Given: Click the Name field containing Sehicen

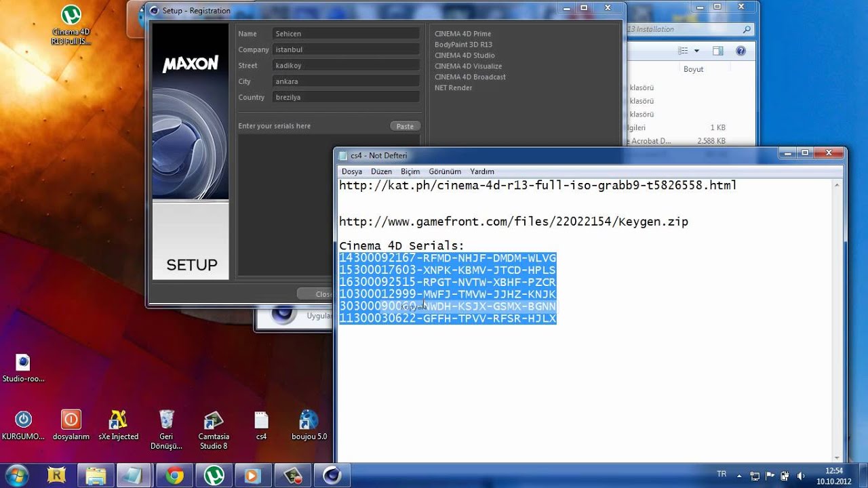Looking at the screenshot, I should [346, 34].
